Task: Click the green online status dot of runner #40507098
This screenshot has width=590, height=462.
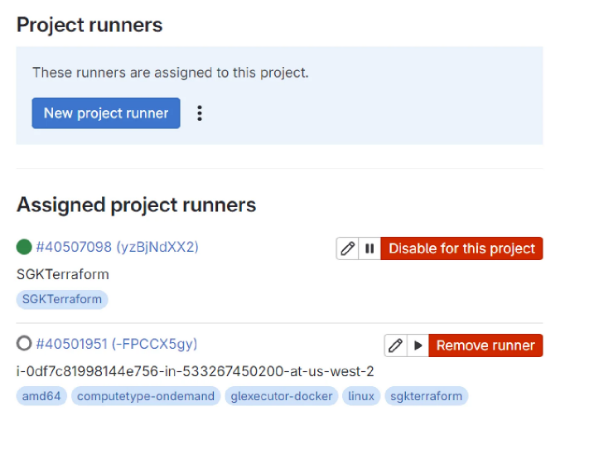Action: click(x=24, y=247)
